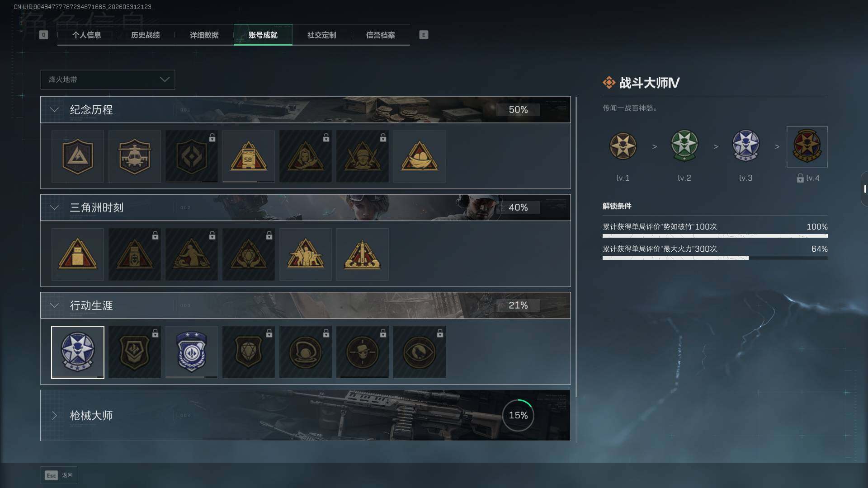Click the locked eye-and-bird emblem badge
This screenshot has width=868, height=488.
pyautogui.click(x=419, y=352)
